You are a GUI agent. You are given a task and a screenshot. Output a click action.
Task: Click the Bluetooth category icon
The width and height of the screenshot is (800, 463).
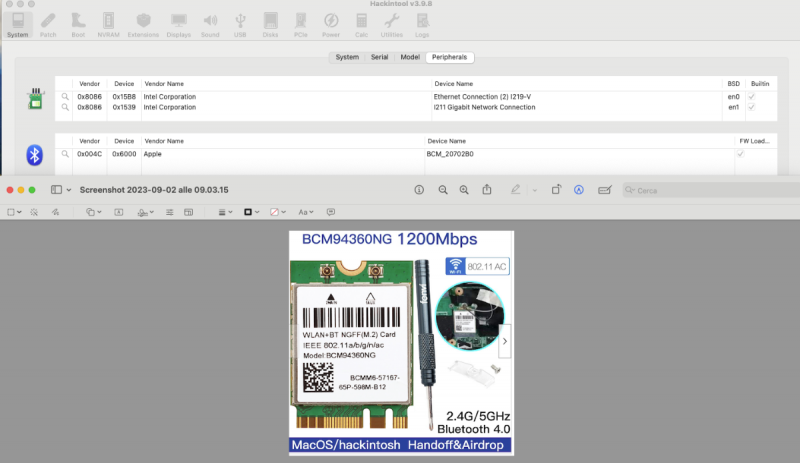click(x=35, y=155)
